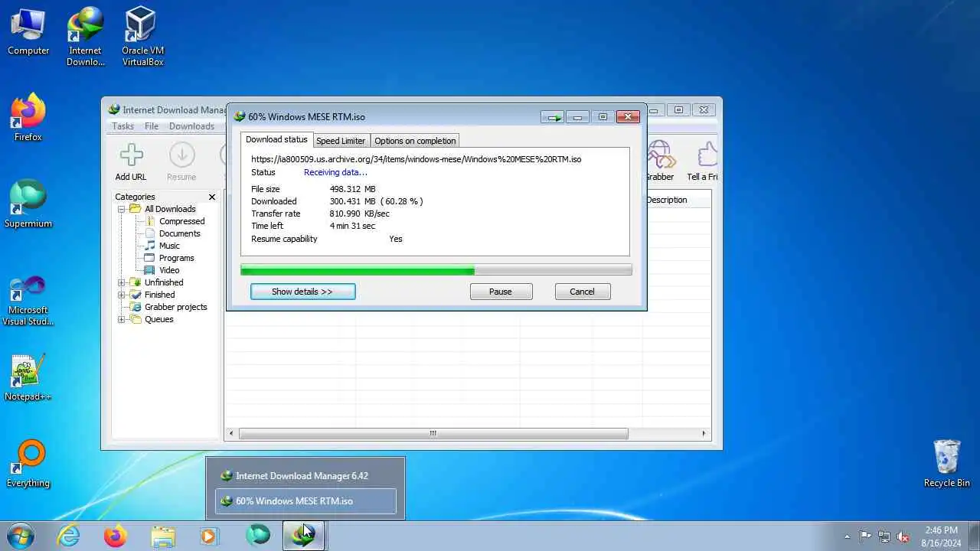This screenshot has height=551, width=980.
Task: Select the All Downloads folder label
Action: pyautogui.click(x=170, y=209)
